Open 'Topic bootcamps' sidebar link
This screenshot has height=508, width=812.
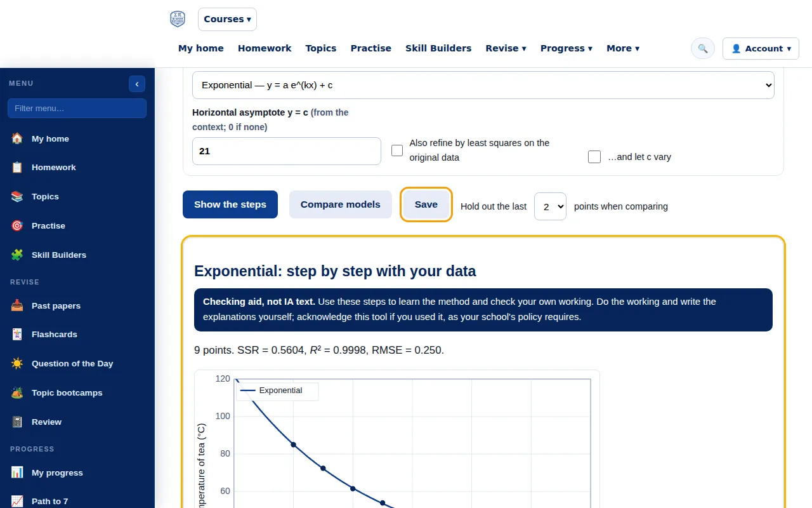67,392
